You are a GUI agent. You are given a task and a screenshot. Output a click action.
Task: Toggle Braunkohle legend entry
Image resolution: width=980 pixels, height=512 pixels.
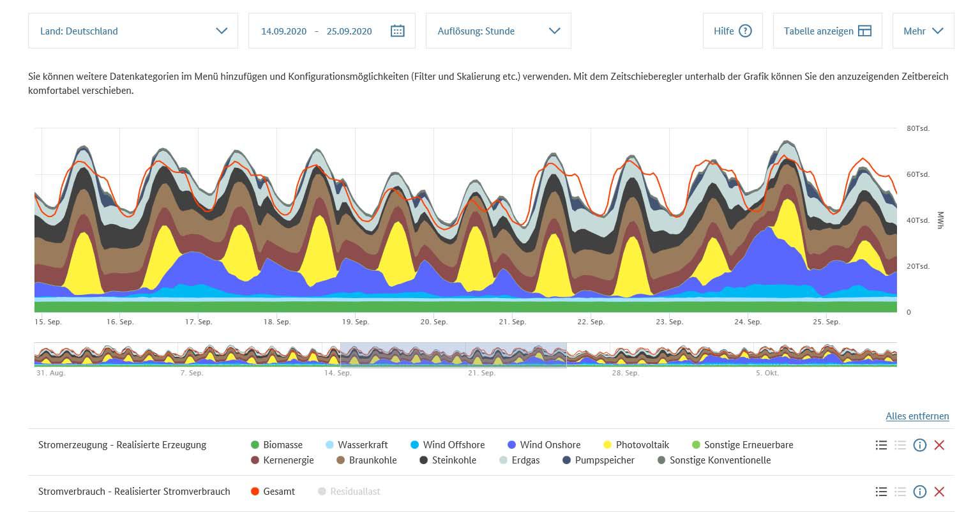click(372, 460)
